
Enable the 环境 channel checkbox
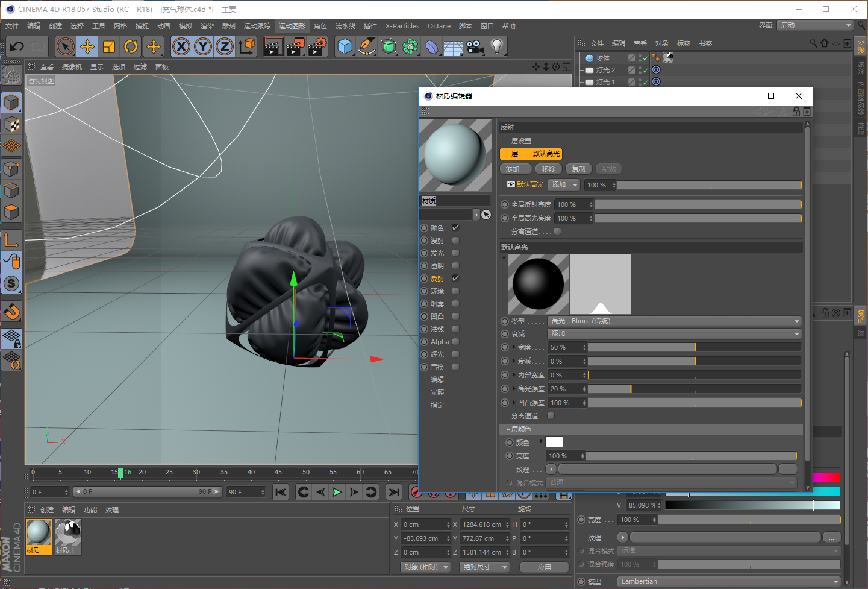455,291
